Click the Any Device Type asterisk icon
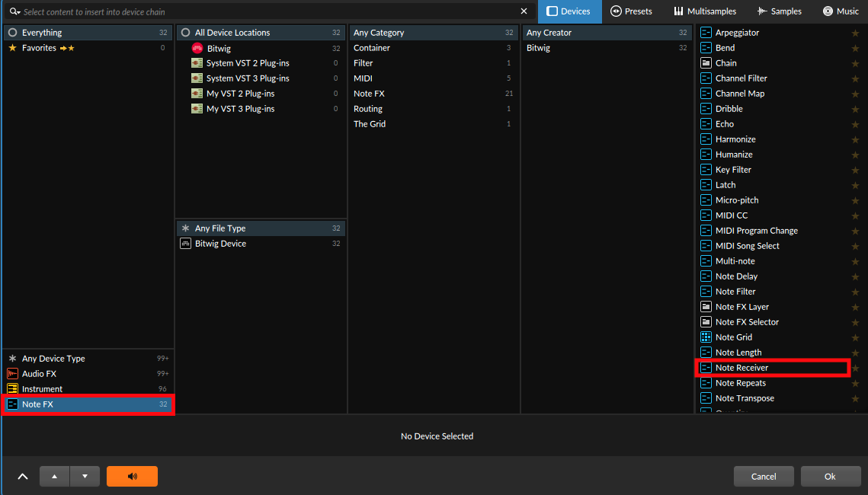 click(x=12, y=359)
